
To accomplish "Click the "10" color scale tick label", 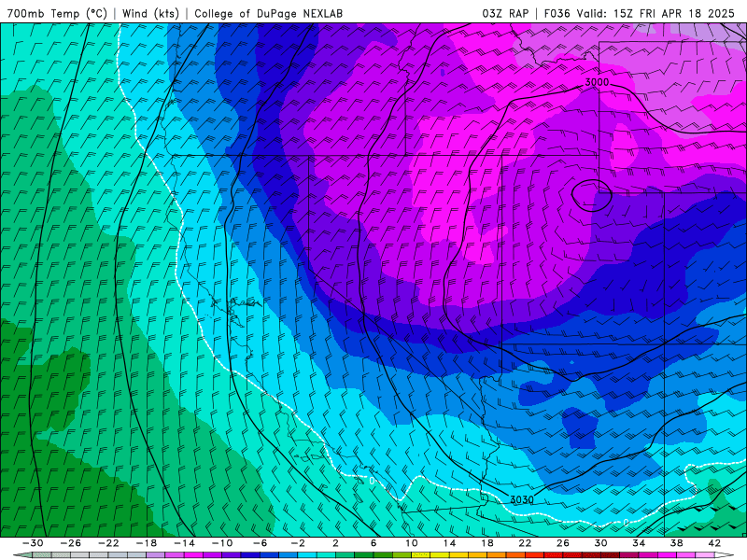I will click(412, 543).
